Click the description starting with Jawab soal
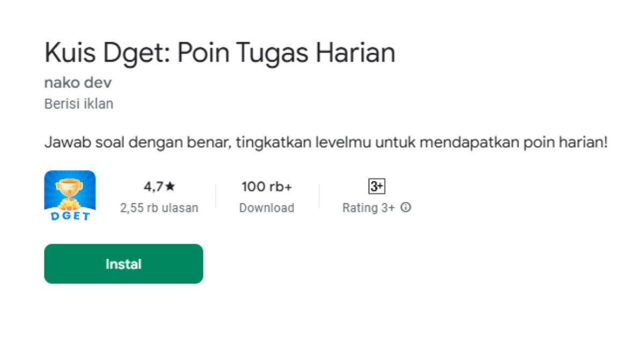This screenshot has height=337, width=644. tap(326, 144)
